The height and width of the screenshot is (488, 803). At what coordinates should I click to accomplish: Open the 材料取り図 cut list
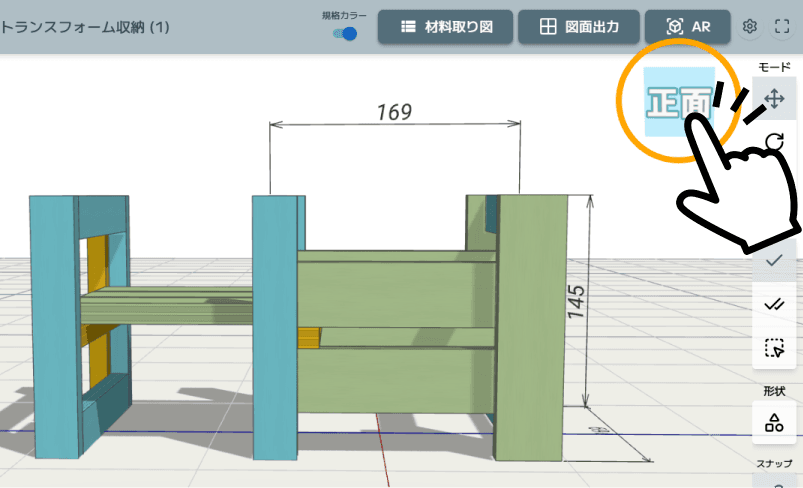click(445, 27)
